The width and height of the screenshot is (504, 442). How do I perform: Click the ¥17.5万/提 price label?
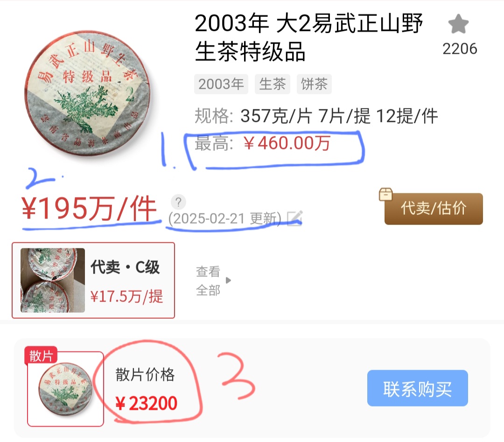[x=126, y=296]
